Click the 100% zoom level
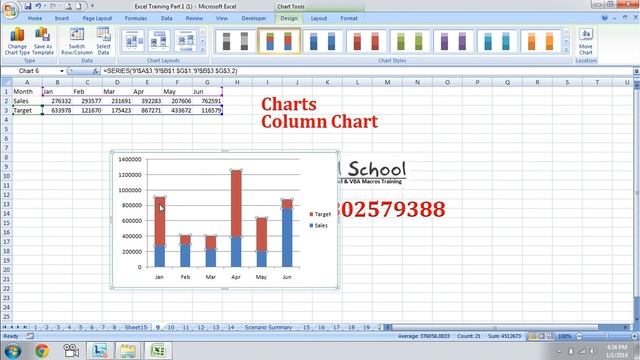 pos(564,336)
